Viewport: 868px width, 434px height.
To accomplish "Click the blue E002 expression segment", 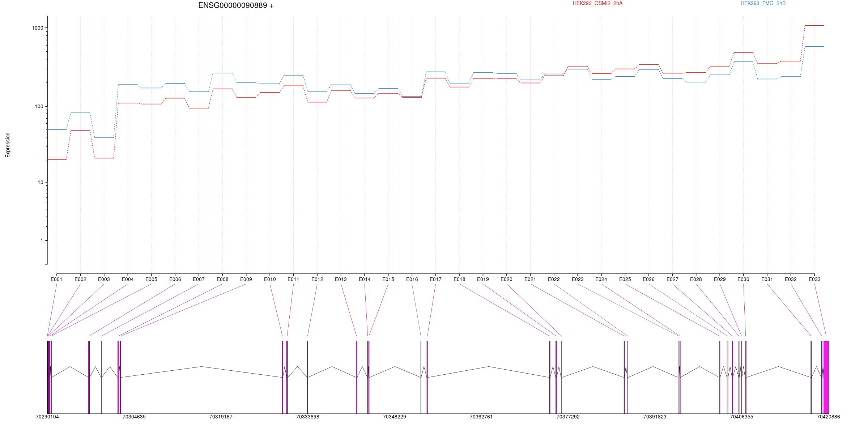I will coord(80,113).
